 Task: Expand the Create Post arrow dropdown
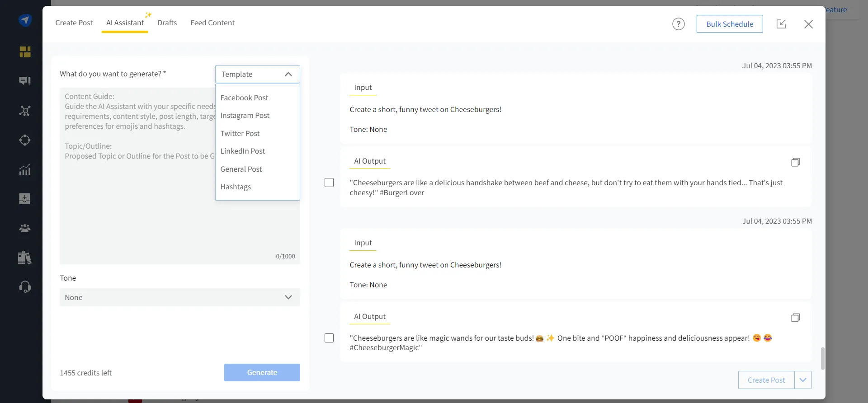[803, 380]
